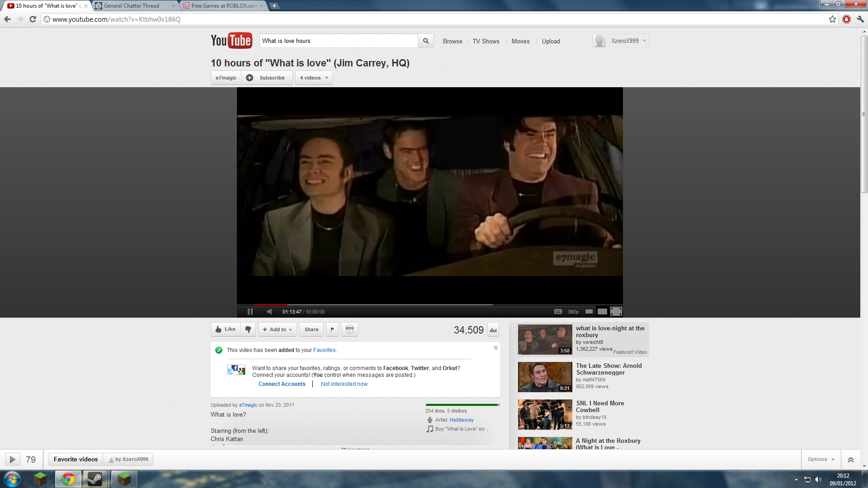The image size is (868, 488).
Task: Click the address bar URL
Action: click(x=116, y=19)
